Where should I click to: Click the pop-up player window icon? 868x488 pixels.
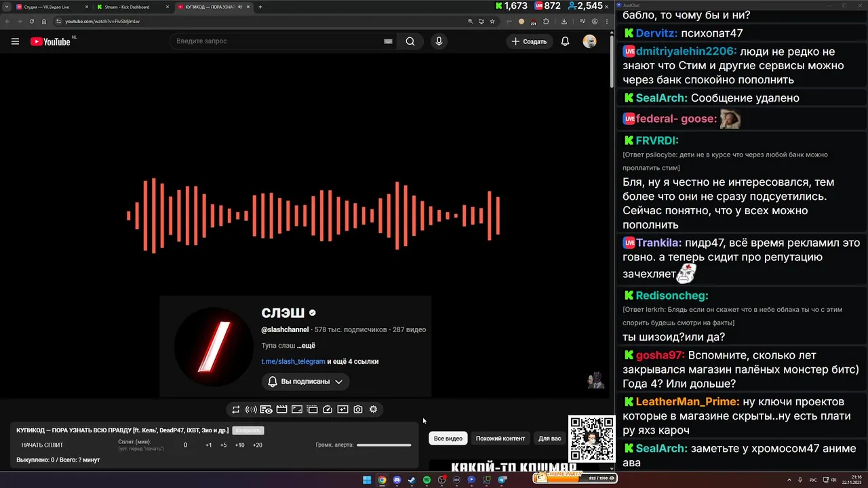tap(312, 409)
